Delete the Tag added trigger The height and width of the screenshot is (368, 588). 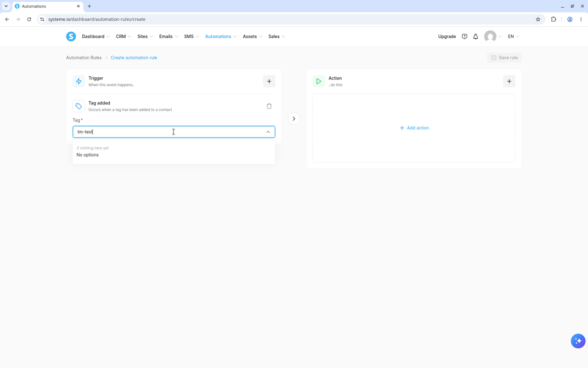coord(269,106)
